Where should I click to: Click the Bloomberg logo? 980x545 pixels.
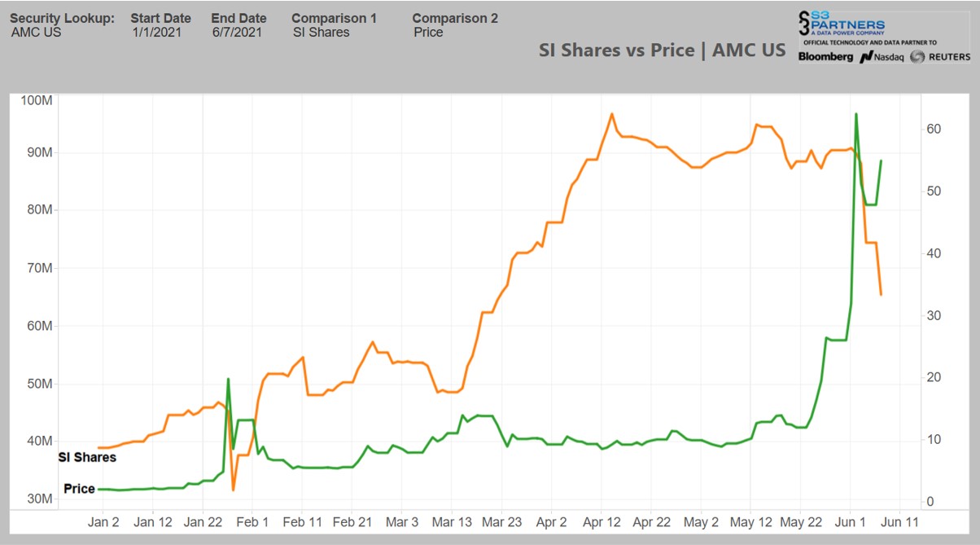click(825, 56)
